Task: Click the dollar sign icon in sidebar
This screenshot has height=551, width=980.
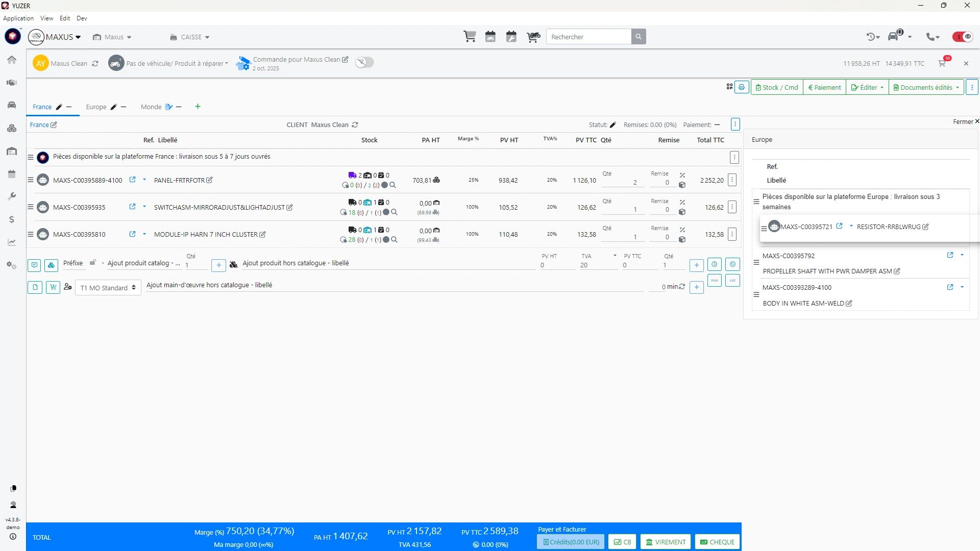Action: pyautogui.click(x=12, y=219)
